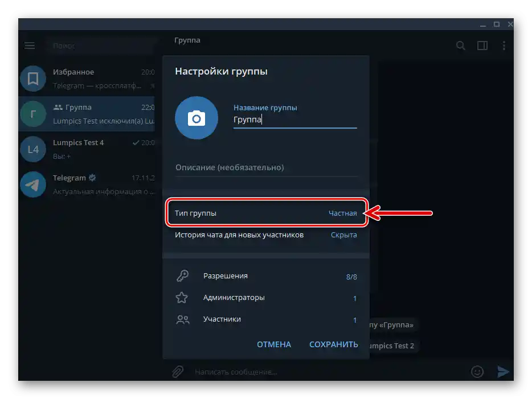Open the emoji picker in message bar
Viewport: 532px width, 399px height.
(477, 371)
